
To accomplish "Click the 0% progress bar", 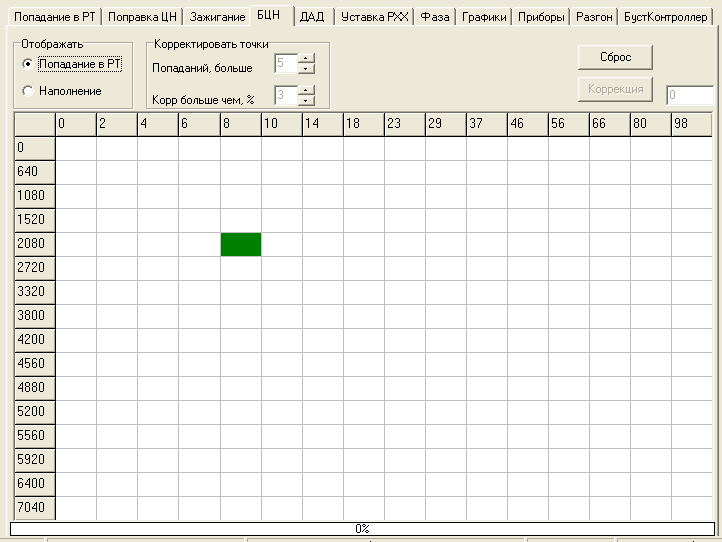I will 362,529.
